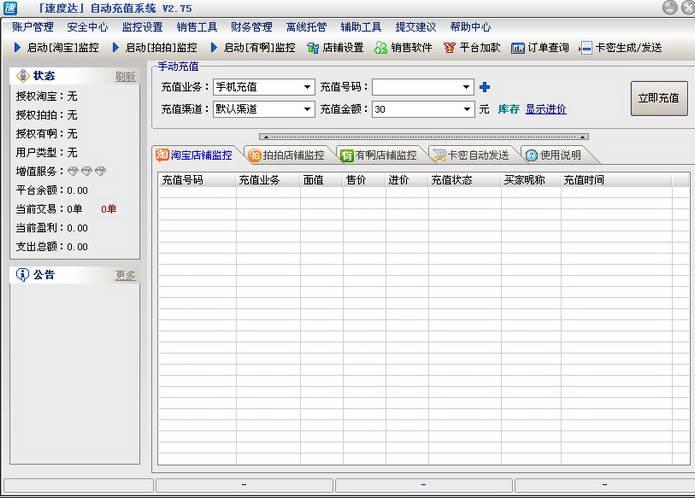The height and width of the screenshot is (498, 695).
Task: Sort by 充值号码 column header
Action: click(x=197, y=180)
